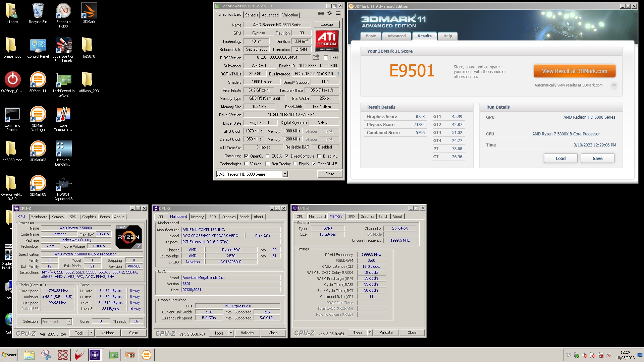The image size is (644, 362).
Task: Click the ATI Radeon logo in GPU-Z
Action: click(327, 41)
